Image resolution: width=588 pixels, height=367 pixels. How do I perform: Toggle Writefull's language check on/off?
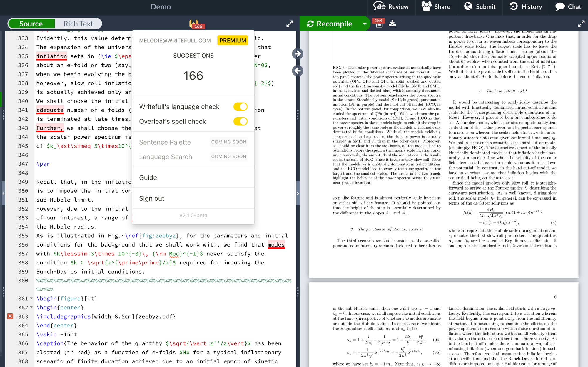[x=239, y=107]
